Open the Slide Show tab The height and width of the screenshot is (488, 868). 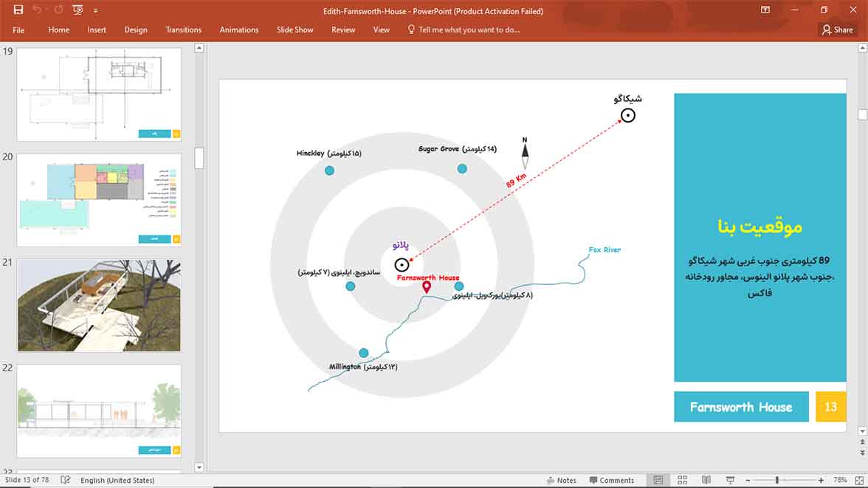tap(295, 30)
